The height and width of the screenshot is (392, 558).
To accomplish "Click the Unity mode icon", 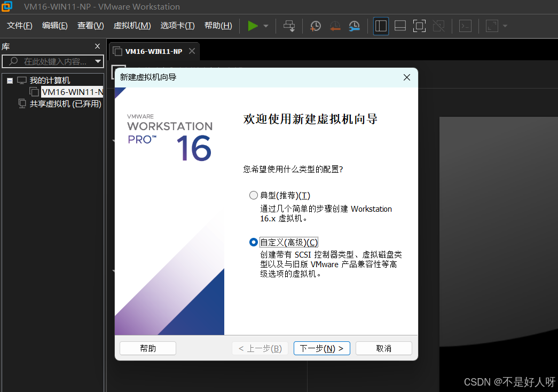I will click(439, 26).
